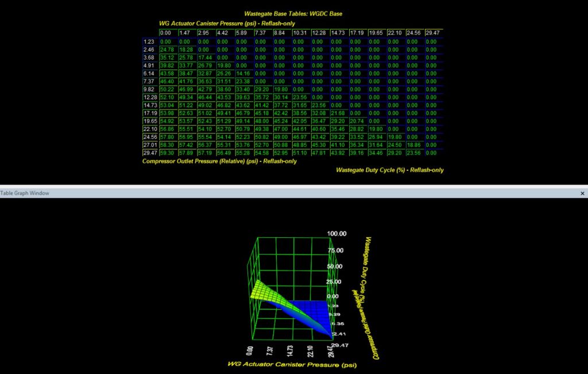The height and width of the screenshot is (374, 588).
Task: Select the 0.00 column header
Action: 166,33
